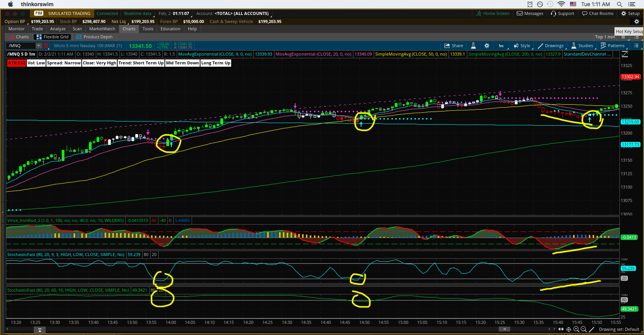Open the 1m timeframe dropdown
Viewport: 644px width, 335px height.
pyautogui.click(x=501, y=46)
